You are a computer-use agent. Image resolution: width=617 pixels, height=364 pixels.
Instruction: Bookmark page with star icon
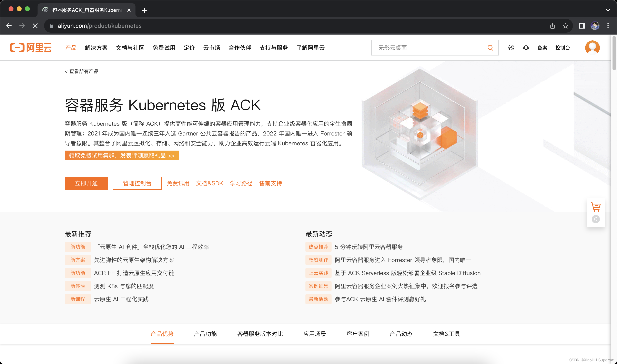(x=565, y=26)
